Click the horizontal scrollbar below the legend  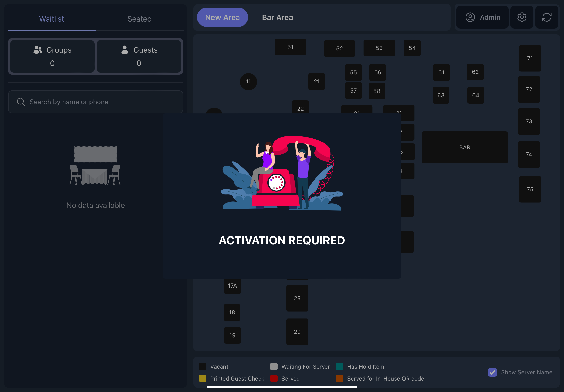click(x=282, y=387)
